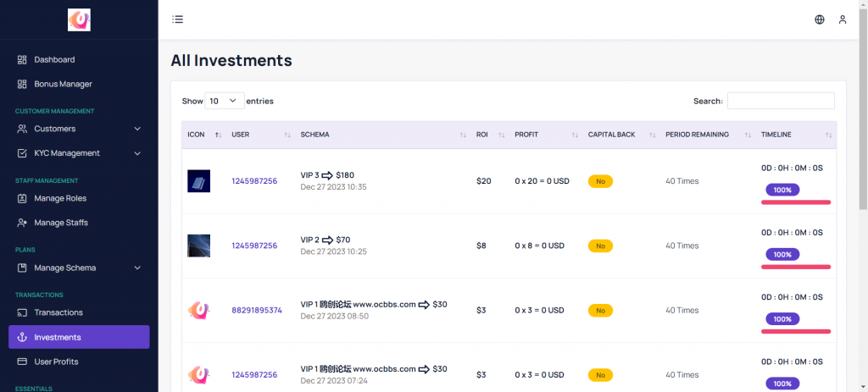Click 40 Times in VIP 3 row

point(682,181)
